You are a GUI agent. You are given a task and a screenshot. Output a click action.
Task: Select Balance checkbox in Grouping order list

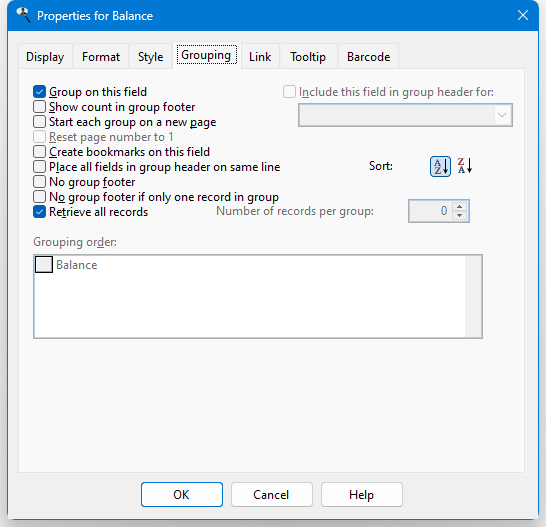(x=44, y=265)
